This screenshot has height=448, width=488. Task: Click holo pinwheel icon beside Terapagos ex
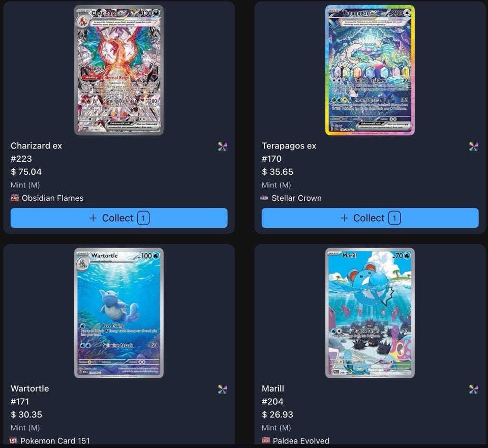473,146
